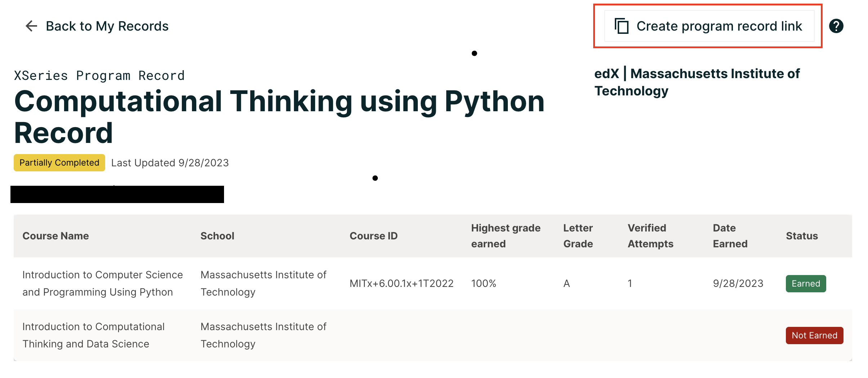This screenshot has height=378, width=868.
Task: Click the back arrow icon
Action: (31, 26)
